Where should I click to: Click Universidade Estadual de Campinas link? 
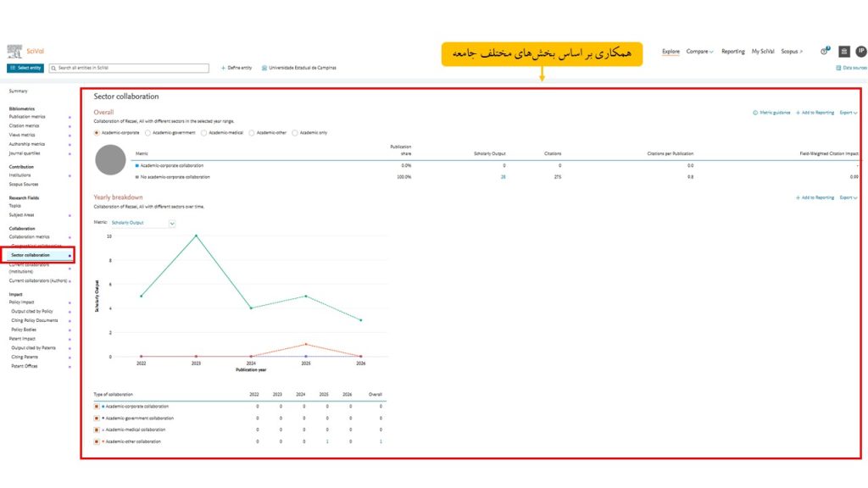(299, 68)
